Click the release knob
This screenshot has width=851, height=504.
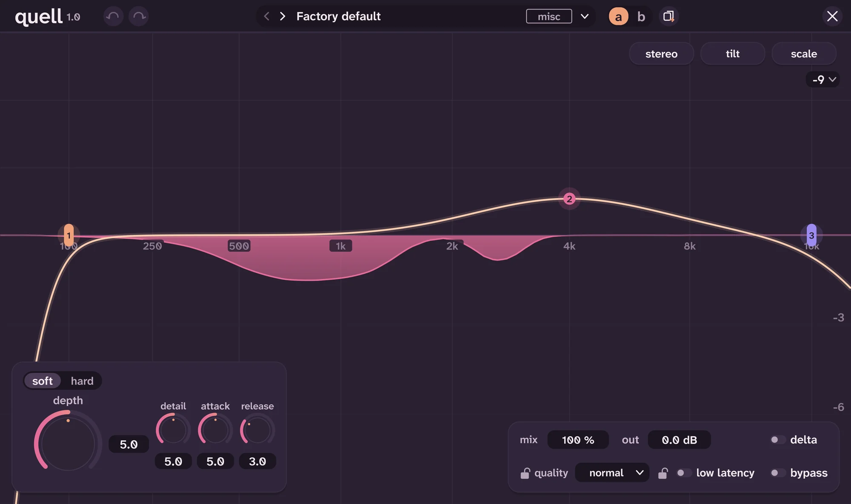pos(257,430)
